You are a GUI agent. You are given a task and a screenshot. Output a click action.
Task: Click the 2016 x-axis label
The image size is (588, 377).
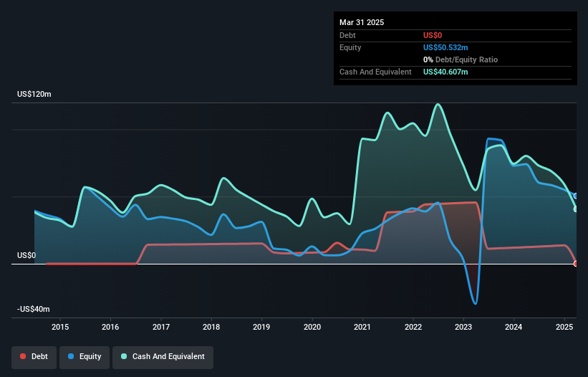coord(110,327)
